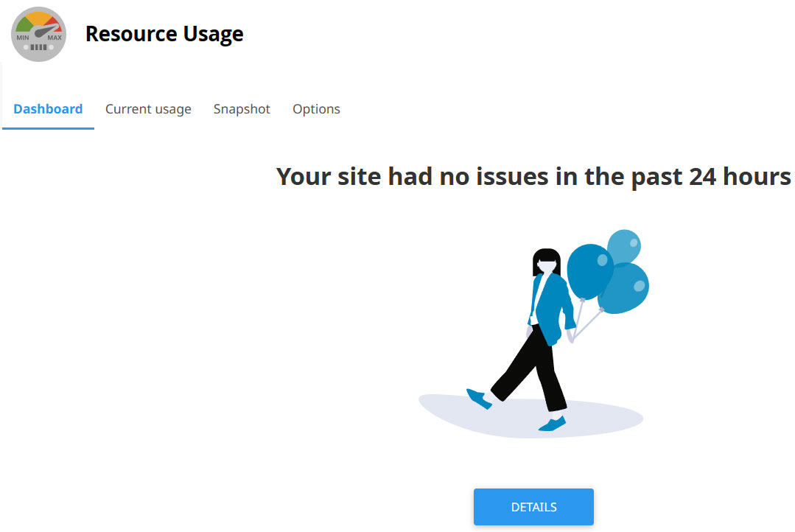This screenshot has width=795, height=532.
Task: Click the Resource Usage heading
Action: click(x=164, y=34)
